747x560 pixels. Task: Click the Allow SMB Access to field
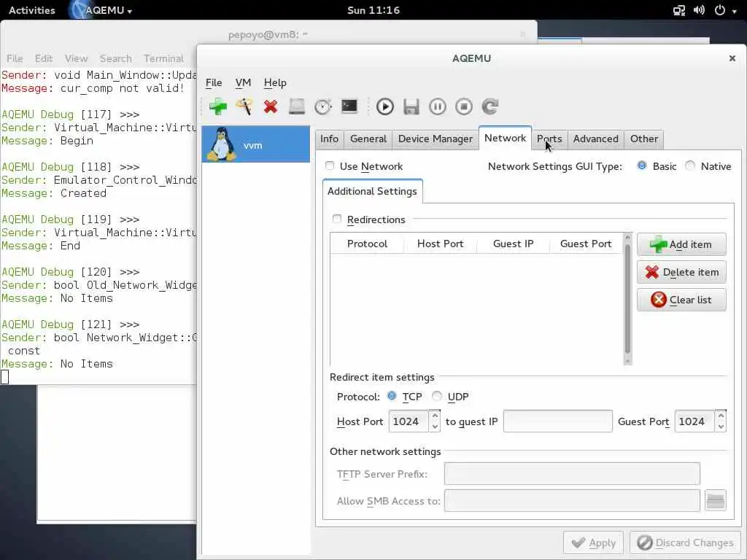572,500
